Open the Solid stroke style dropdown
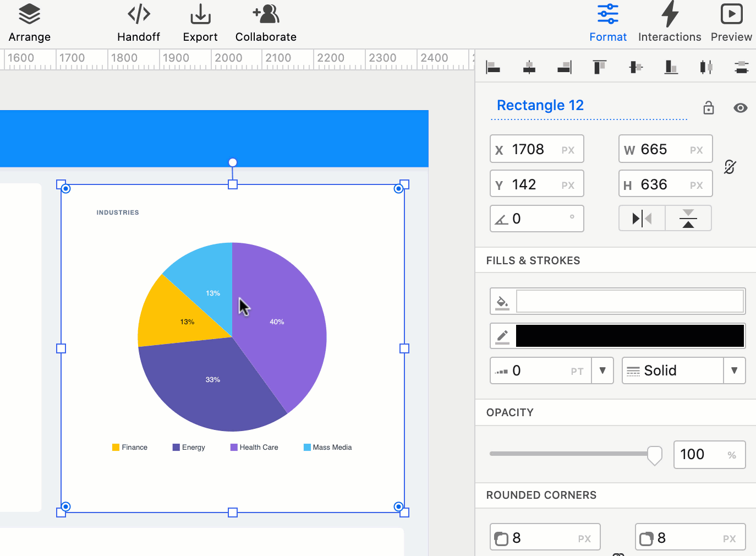 coord(734,370)
